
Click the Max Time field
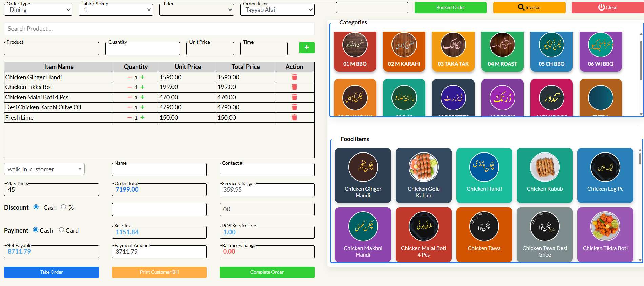52,190
